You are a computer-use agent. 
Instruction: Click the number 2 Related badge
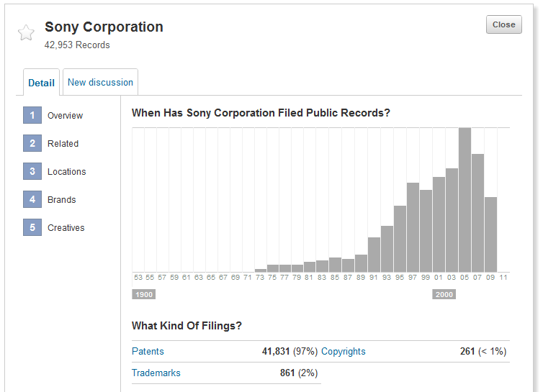[32, 143]
